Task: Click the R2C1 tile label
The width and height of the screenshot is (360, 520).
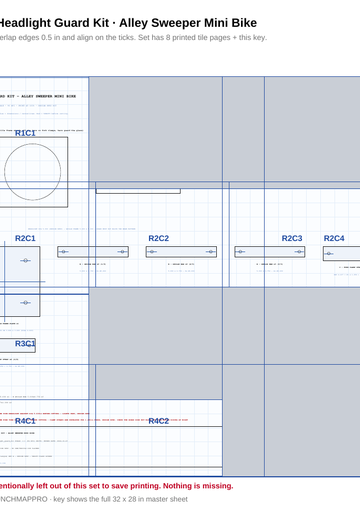Action: pos(25,238)
